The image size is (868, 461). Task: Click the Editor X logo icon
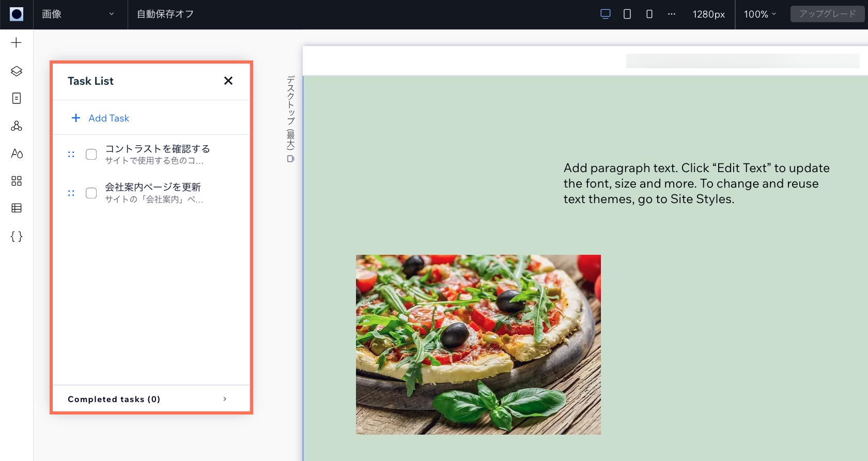click(x=17, y=14)
